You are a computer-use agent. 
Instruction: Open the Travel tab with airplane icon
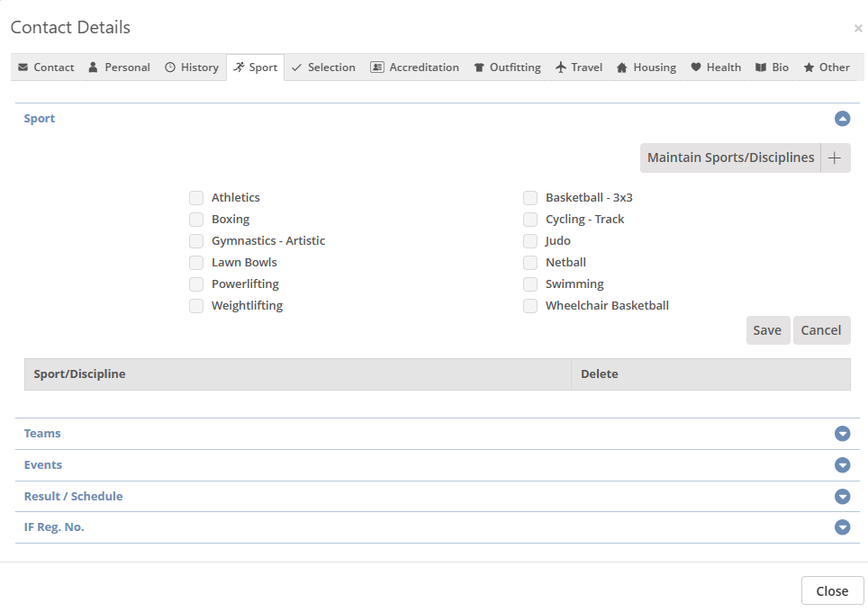(579, 67)
